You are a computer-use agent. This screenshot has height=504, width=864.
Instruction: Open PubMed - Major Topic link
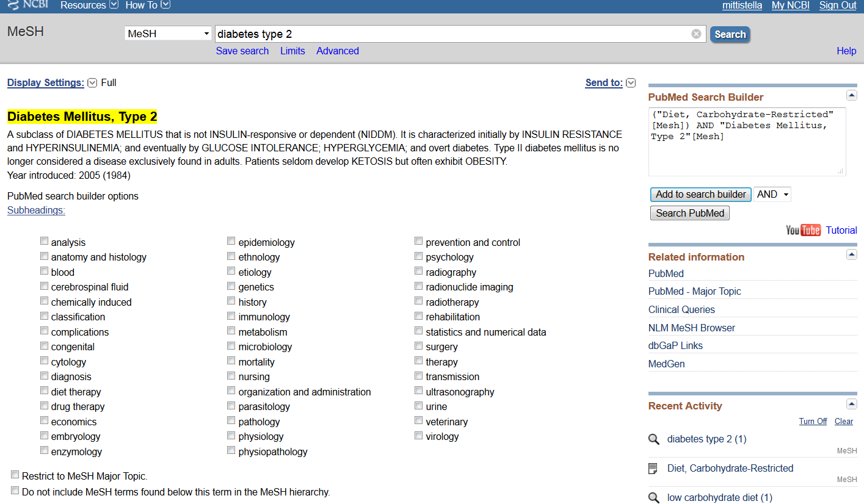695,292
